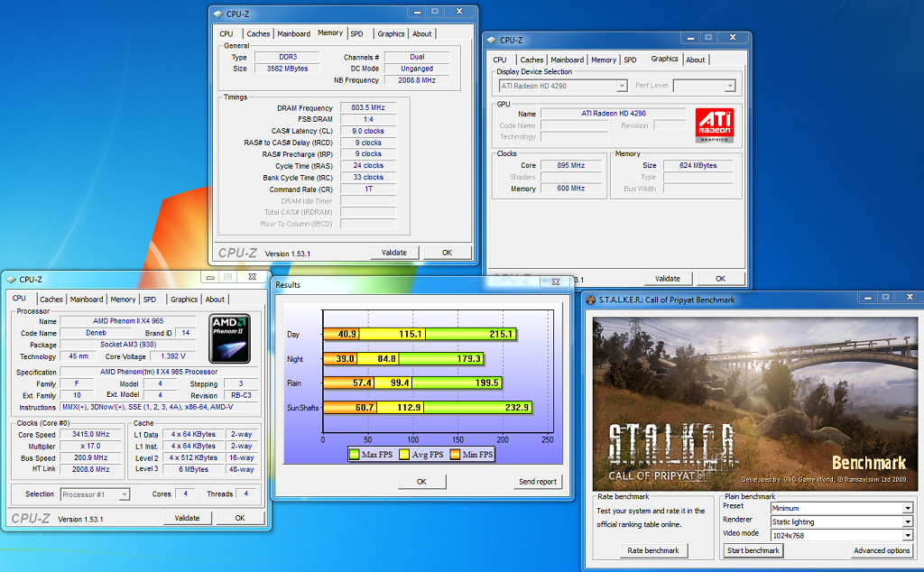Screen dimensions: 924x572
Task: Click the Rate benchmark button
Action: click(x=654, y=550)
